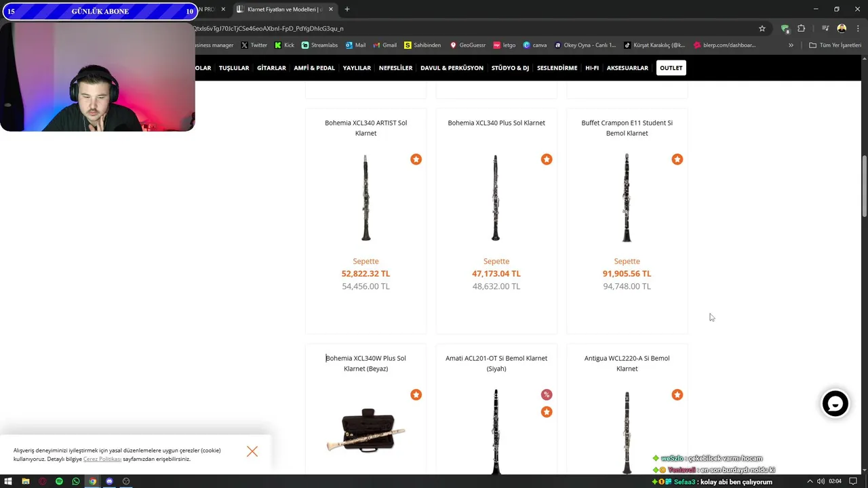This screenshot has width=868, height=488.
Task: Add Bohemia XCL340 Plus Sol to favorites star
Action: pyautogui.click(x=547, y=159)
